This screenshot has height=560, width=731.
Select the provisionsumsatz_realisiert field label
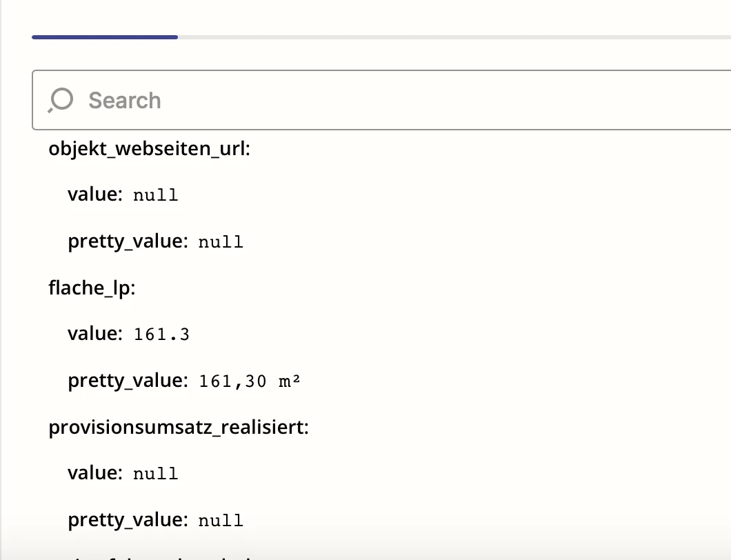coord(179,427)
